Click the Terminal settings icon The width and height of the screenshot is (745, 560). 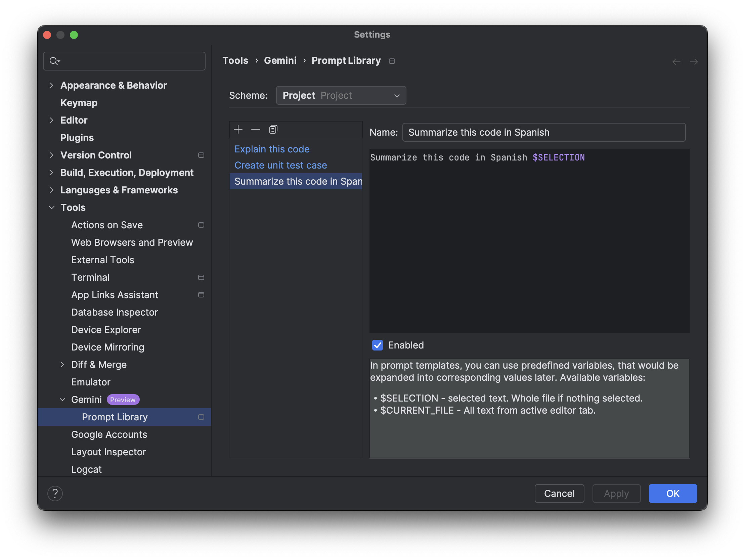pos(201,277)
